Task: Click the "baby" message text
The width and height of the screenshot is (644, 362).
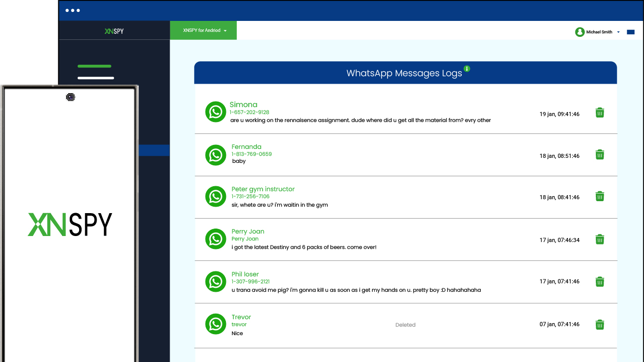Action: click(x=239, y=161)
